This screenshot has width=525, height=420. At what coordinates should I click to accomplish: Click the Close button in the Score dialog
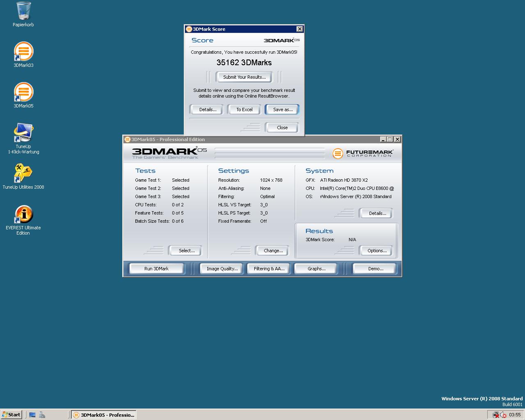tap(282, 128)
